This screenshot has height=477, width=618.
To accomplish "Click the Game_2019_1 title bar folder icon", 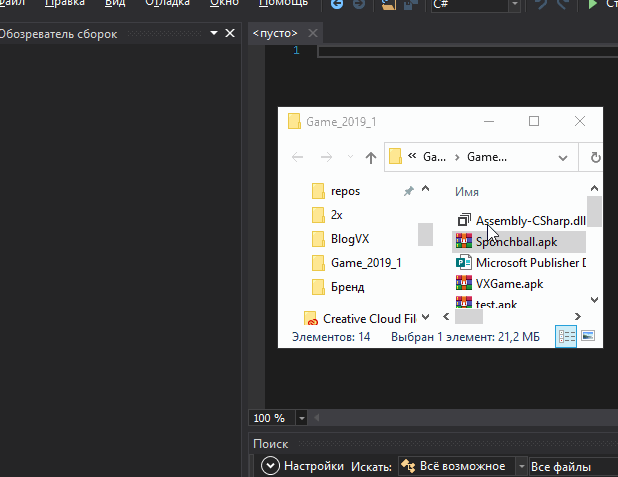I will click(x=294, y=121).
